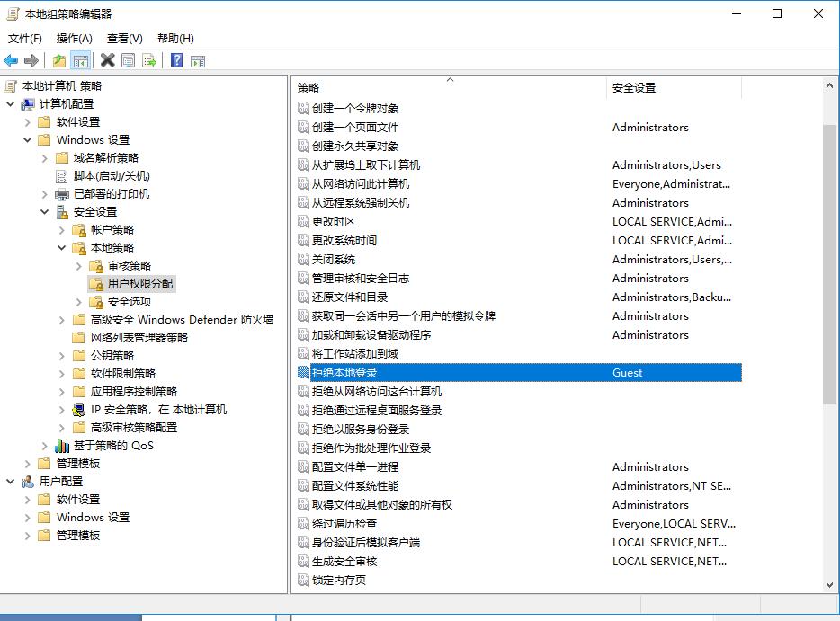
Task: Toggle the console tree pane icon
Action: coord(79,59)
